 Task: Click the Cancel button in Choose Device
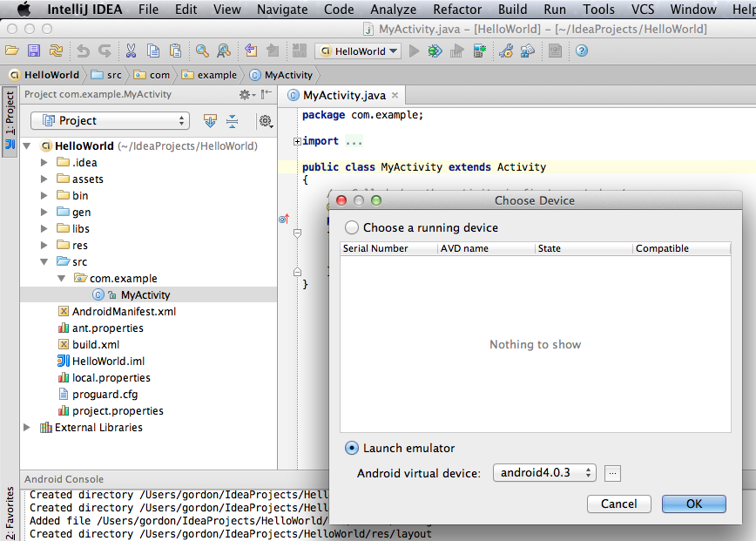618,504
